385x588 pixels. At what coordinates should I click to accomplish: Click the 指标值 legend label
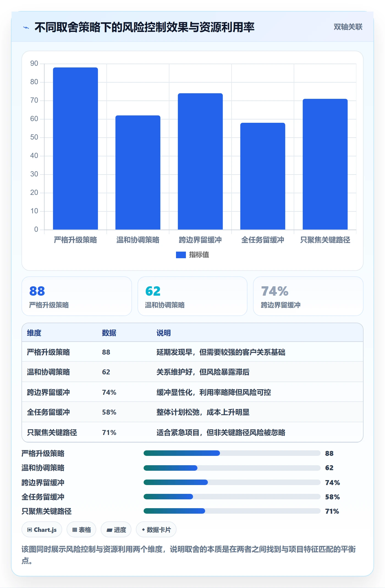point(199,255)
